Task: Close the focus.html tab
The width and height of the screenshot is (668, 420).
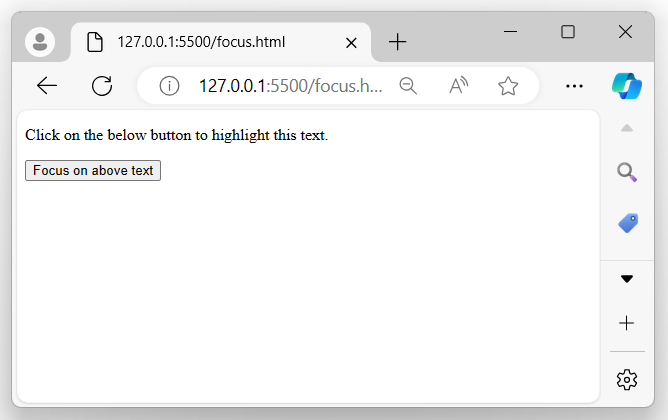Action: pyautogui.click(x=351, y=43)
